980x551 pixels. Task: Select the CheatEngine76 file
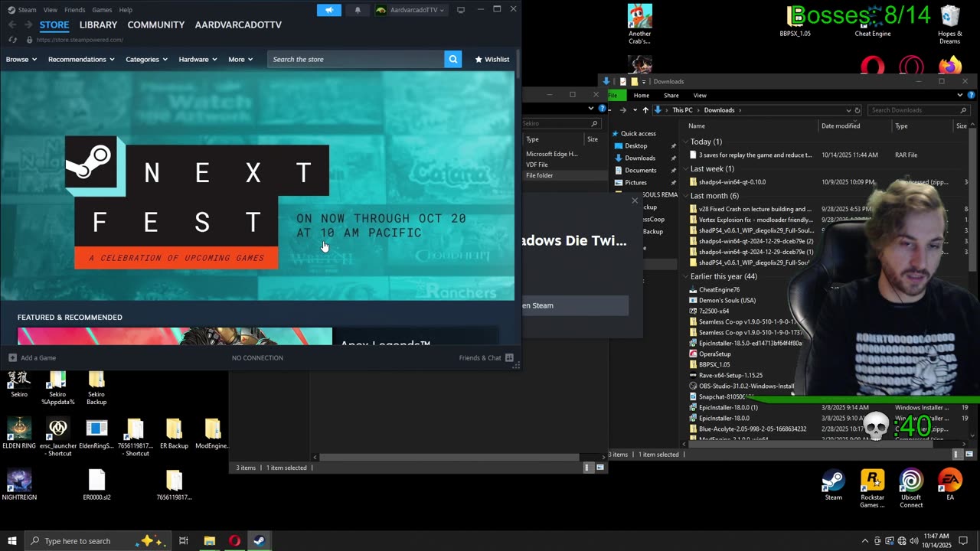pyautogui.click(x=719, y=290)
